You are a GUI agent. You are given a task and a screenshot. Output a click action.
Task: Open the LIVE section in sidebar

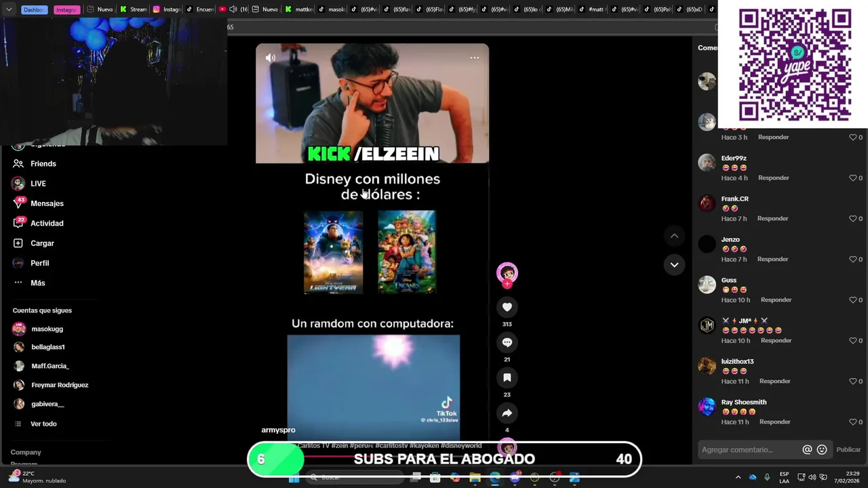pyautogui.click(x=28, y=184)
